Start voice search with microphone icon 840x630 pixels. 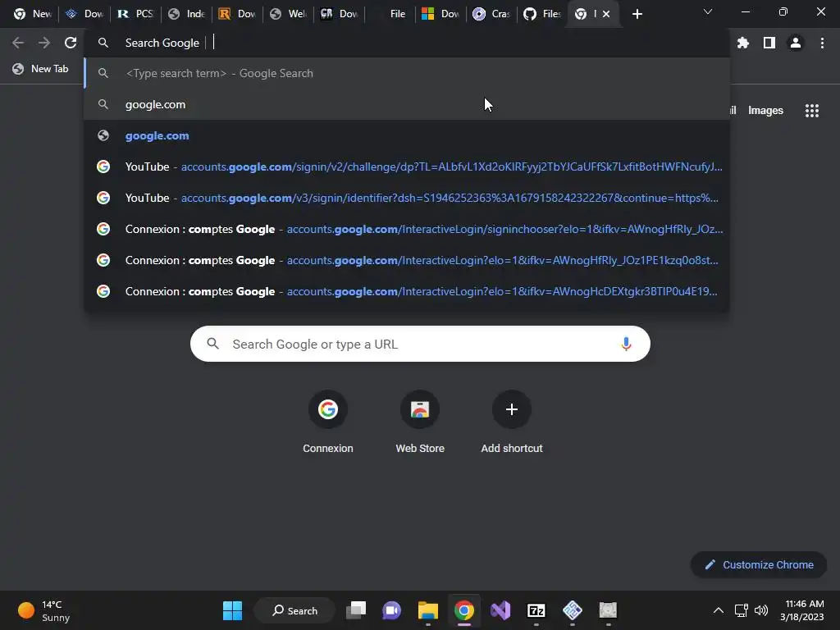[626, 344]
